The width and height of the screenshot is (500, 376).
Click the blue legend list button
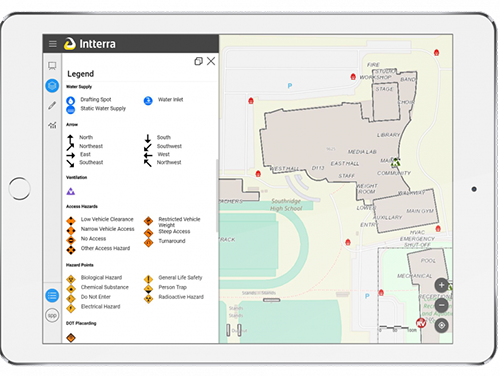(52, 295)
